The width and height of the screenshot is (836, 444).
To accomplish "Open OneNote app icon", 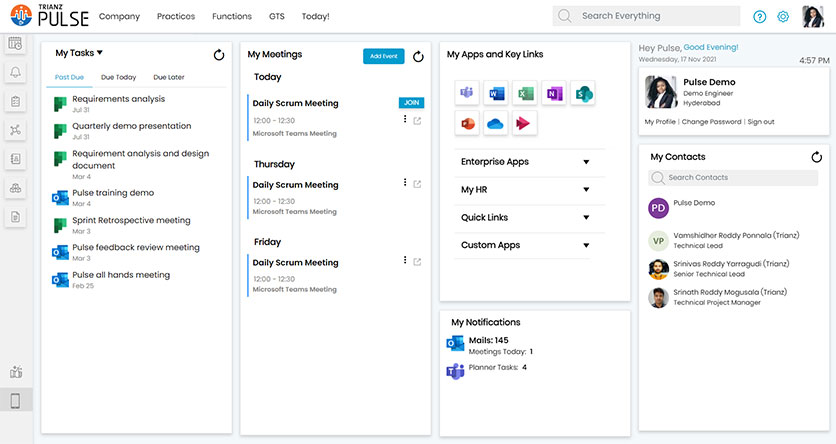I will point(553,94).
